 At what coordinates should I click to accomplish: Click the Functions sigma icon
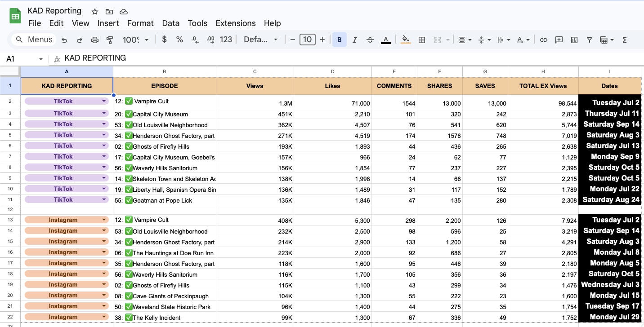tap(624, 40)
